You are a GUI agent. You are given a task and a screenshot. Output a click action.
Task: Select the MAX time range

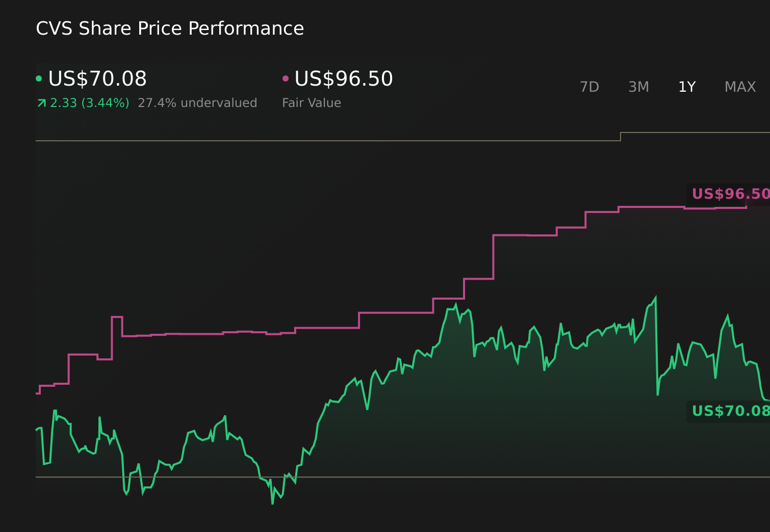[740, 87]
